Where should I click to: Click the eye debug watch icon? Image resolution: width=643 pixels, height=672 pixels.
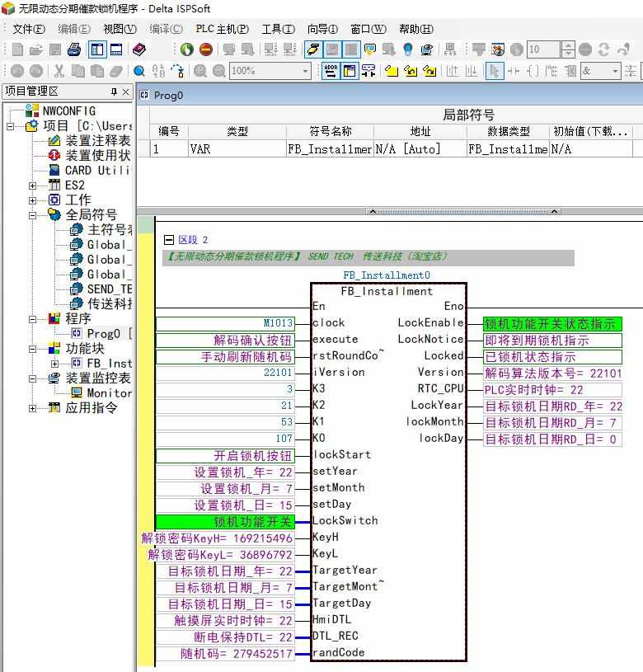[x=498, y=49]
